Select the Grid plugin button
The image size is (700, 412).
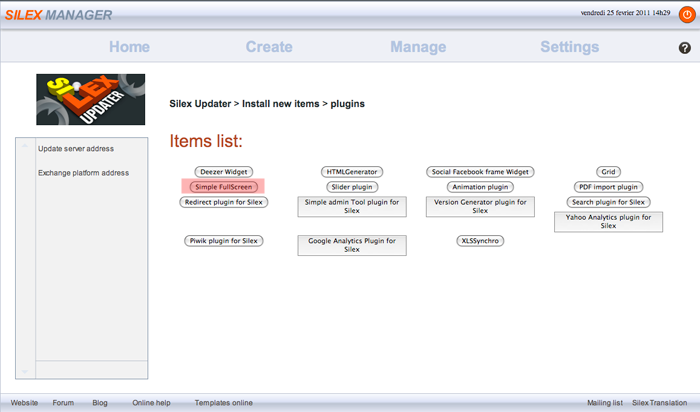(x=608, y=172)
